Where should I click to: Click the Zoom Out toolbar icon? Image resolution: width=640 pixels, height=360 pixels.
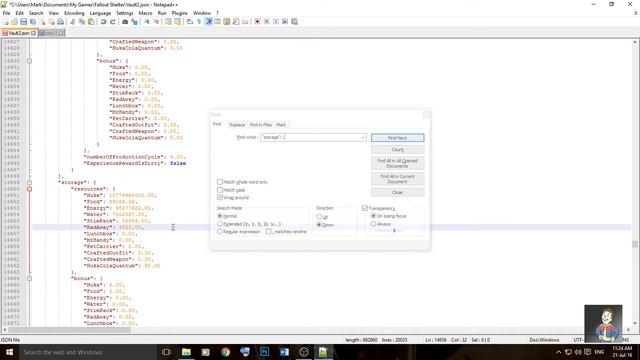point(156,22)
